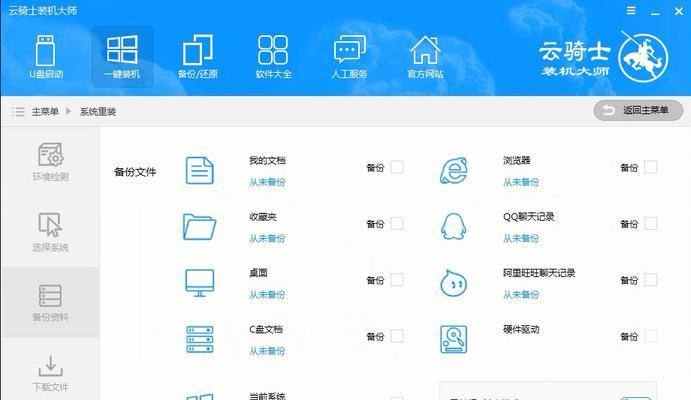Enable backup checkbox for 硬件驱动
691x400 pixels.
coord(650,336)
